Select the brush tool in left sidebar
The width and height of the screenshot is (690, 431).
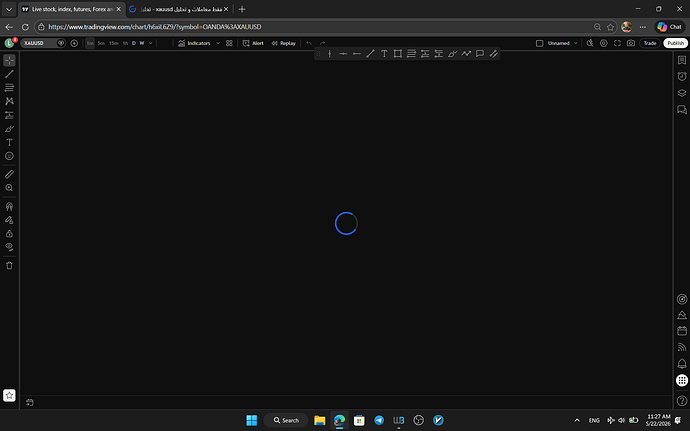[9, 129]
